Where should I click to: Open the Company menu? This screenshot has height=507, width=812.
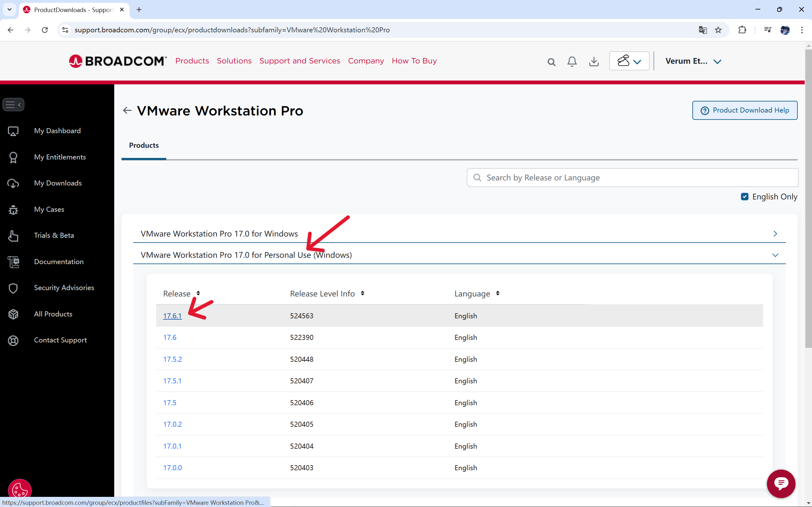[x=366, y=61]
